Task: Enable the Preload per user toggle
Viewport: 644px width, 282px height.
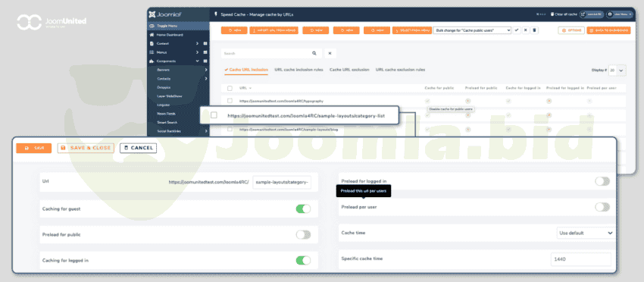Action: click(602, 207)
